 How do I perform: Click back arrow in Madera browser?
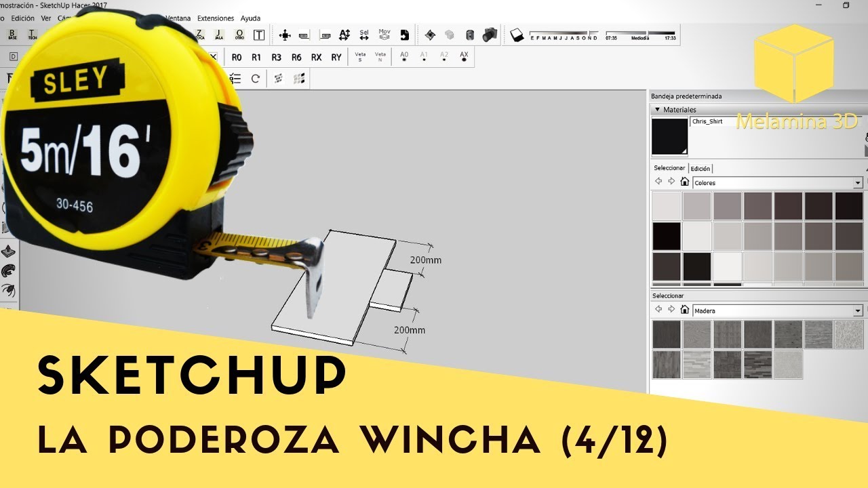(658, 310)
